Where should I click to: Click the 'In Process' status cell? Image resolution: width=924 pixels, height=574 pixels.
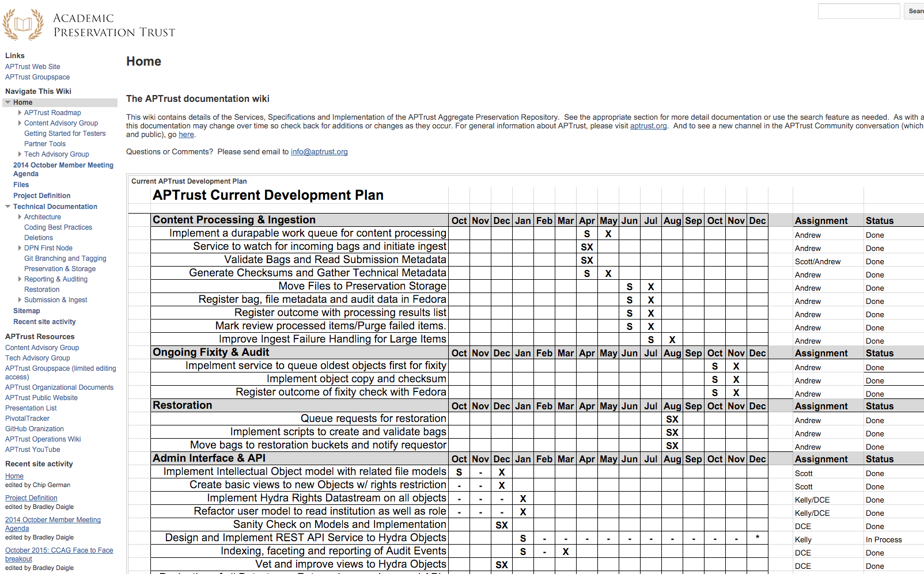point(884,540)
